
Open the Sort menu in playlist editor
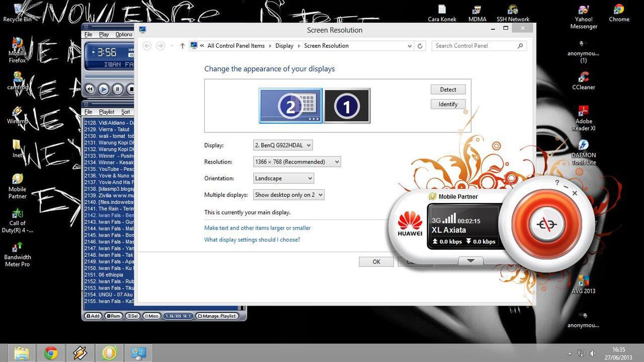point(126,112)
